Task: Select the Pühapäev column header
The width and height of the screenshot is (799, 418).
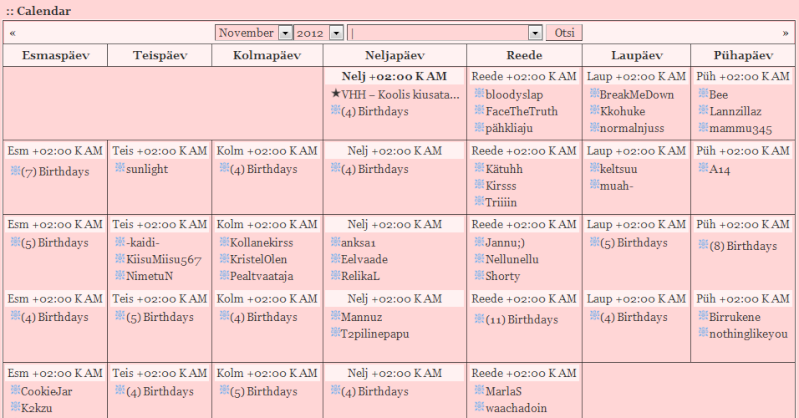Action: click(x=743, y=56)
